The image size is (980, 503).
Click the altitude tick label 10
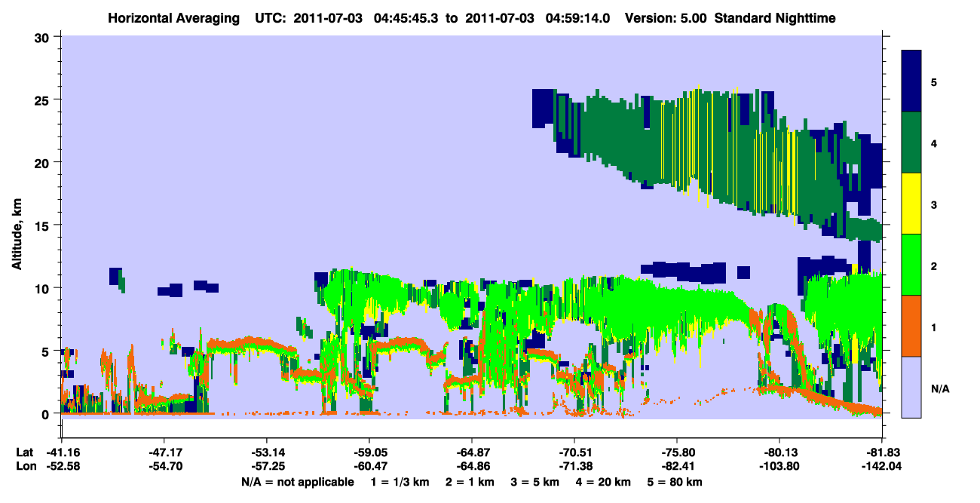(x=44, y=288)
